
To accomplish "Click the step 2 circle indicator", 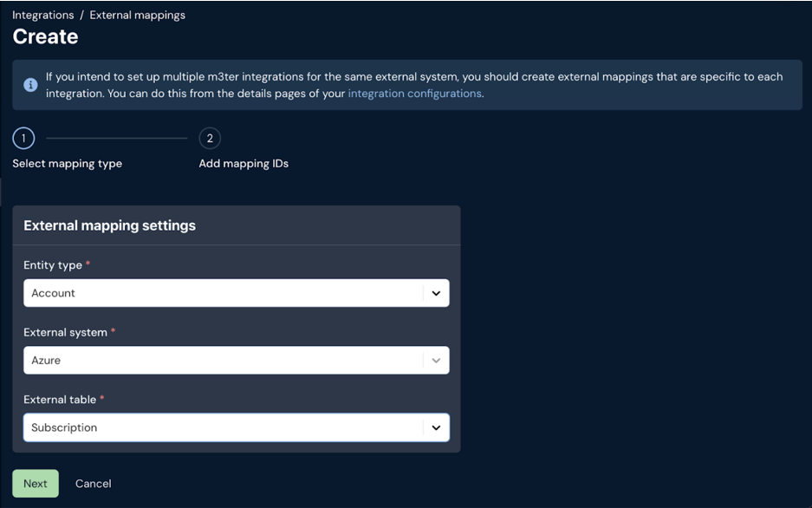I will point(210,138).
